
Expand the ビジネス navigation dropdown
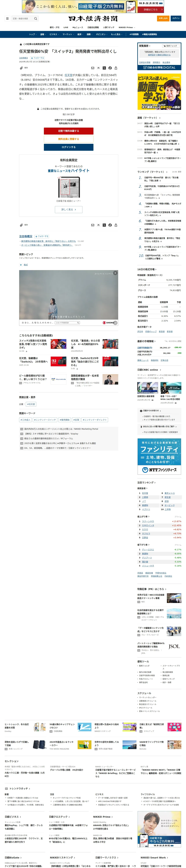[54, 34]
